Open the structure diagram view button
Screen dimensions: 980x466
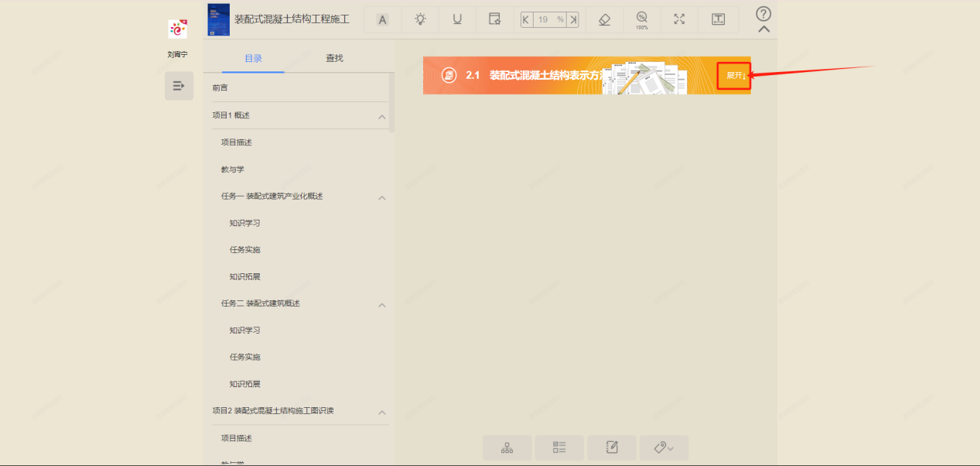pos(507,447)
